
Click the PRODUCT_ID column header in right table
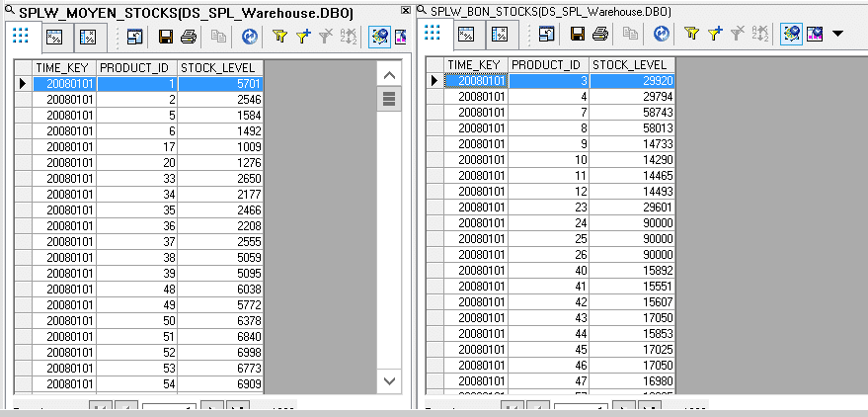pos(546,65)
